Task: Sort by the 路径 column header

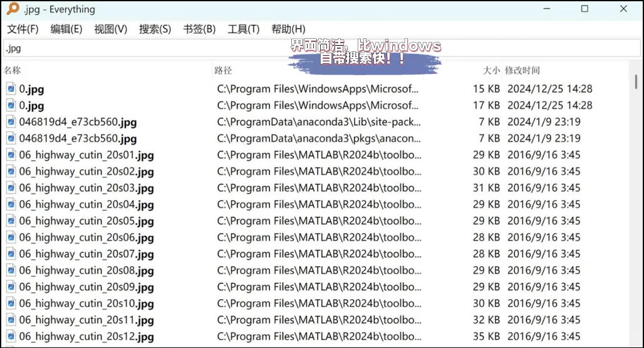Action: click(223, 71)
